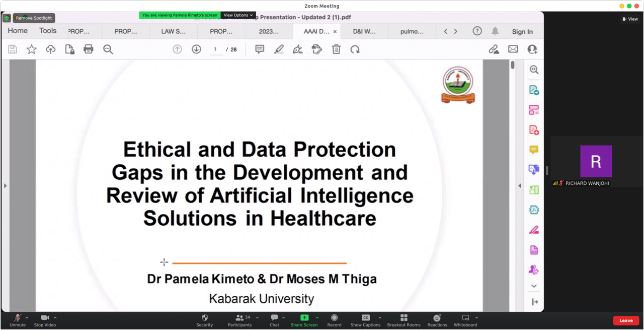This screenshot has height=330, width=644.
Task: Open the D&I W... document tab
Action: click(x=364, y=31)
